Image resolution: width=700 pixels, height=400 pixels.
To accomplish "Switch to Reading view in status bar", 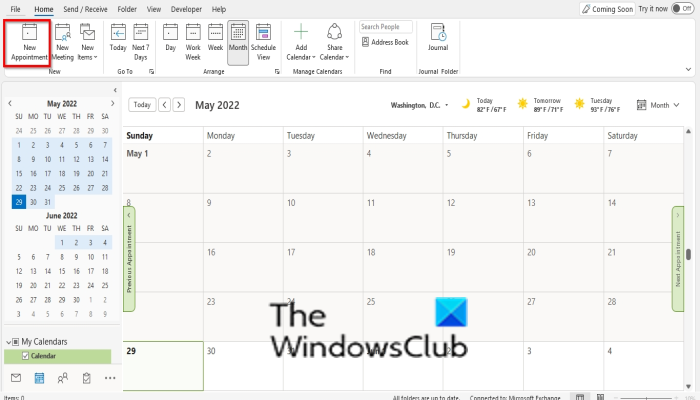I will tap(600, 397).
